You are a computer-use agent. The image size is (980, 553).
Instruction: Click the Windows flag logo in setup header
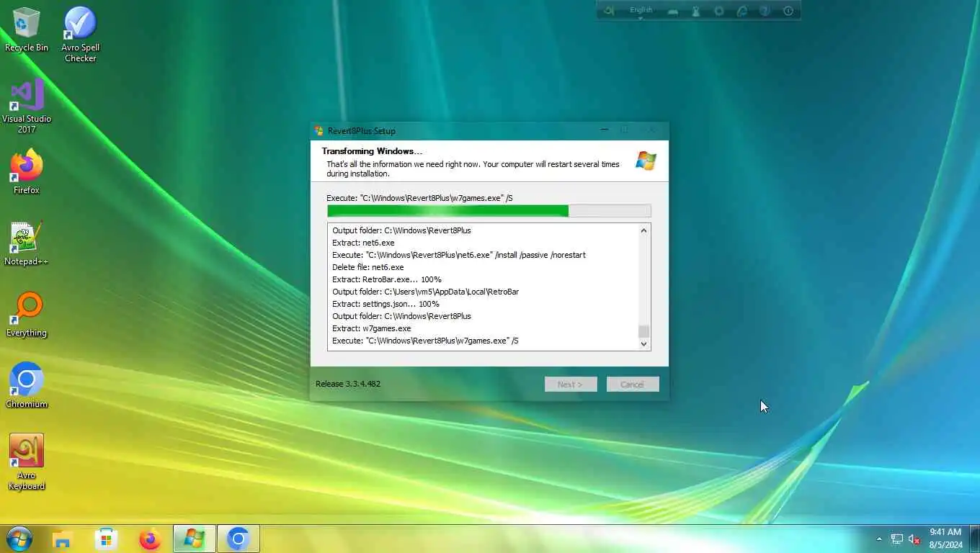click(x=646, y=161)
